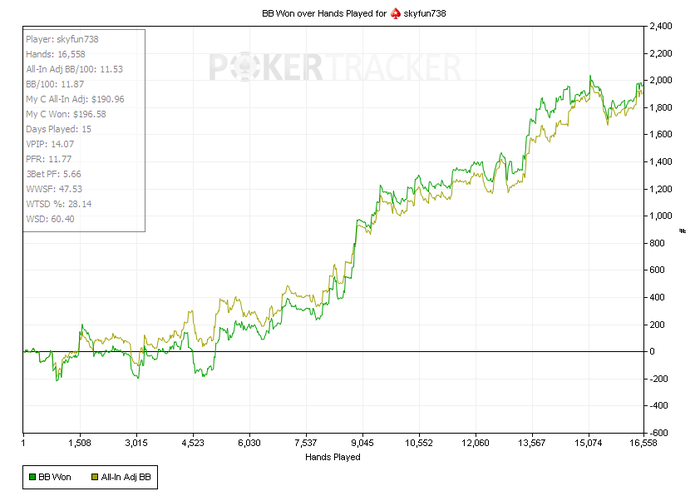The image size is (700, 501).
Task: Click the y-axis label '-600'
Action: tap(658, 433)
